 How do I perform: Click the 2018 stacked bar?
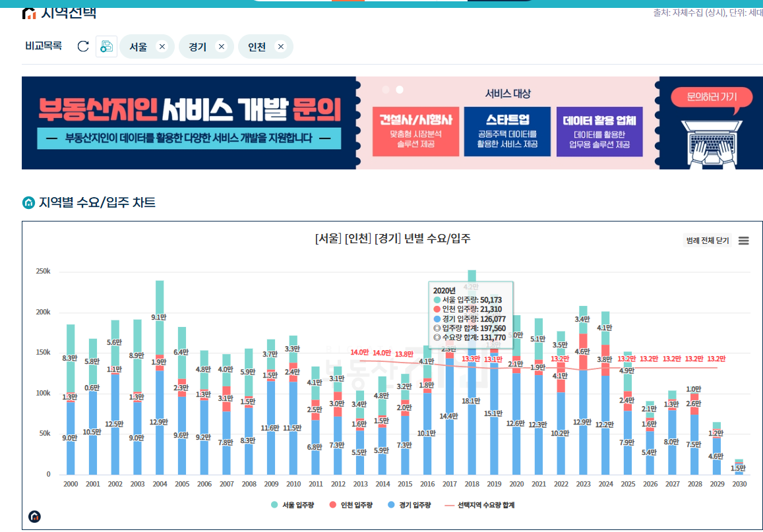click(472, 372)
